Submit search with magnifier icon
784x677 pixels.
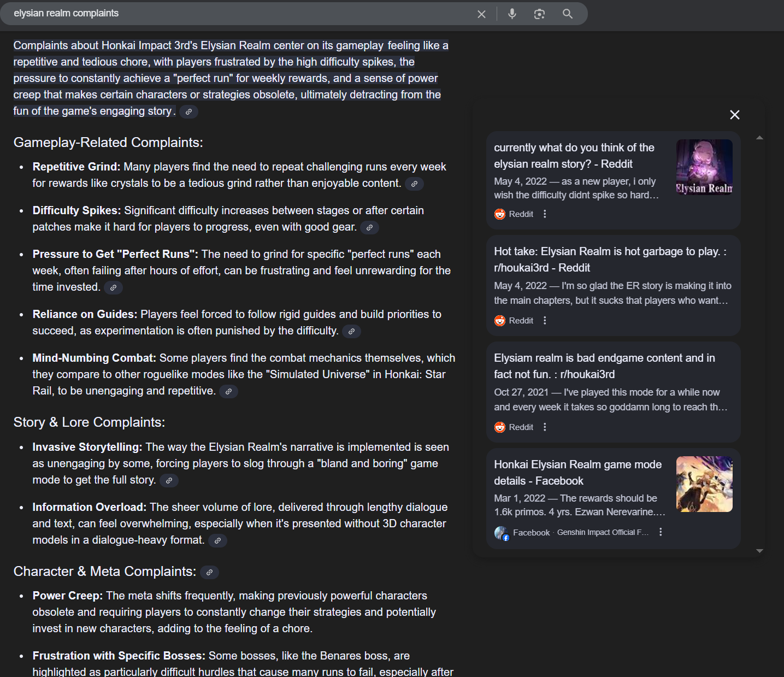pos(568,14)
